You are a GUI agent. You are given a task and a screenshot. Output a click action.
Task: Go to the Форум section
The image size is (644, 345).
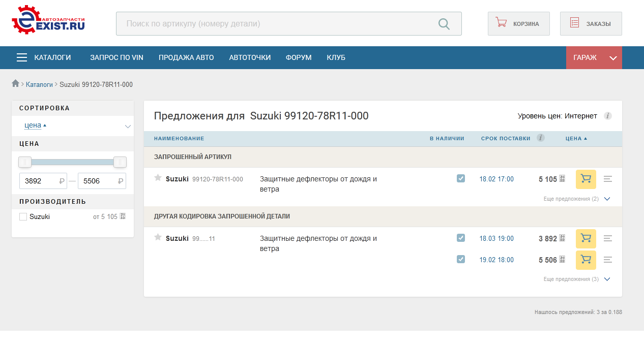299,58
